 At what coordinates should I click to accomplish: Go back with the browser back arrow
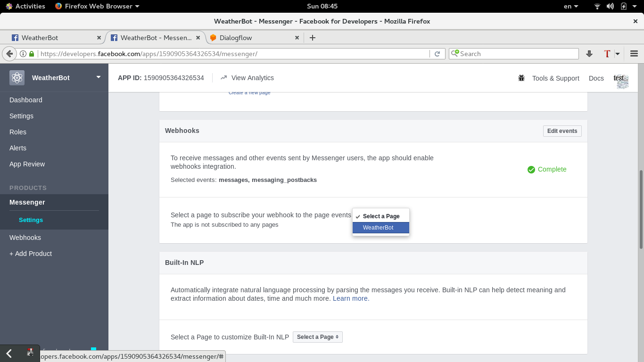tap(9, 54)
